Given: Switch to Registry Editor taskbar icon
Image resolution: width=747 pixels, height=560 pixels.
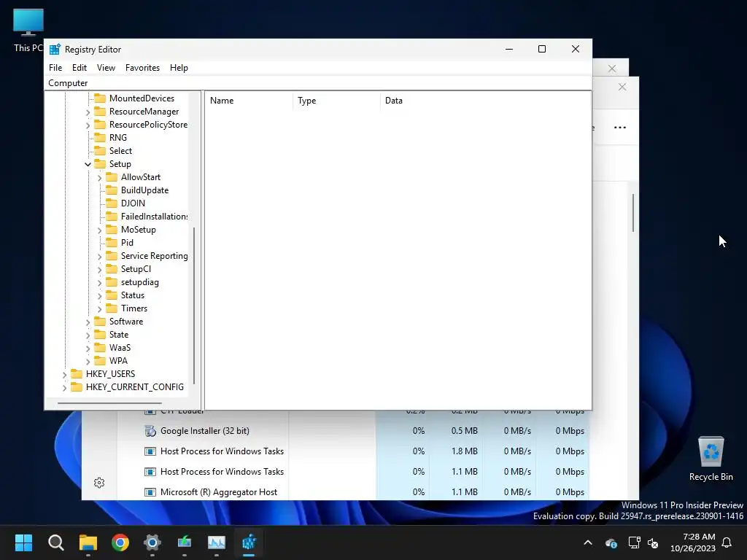Looking at the screenshot, I should coord(249,542).
